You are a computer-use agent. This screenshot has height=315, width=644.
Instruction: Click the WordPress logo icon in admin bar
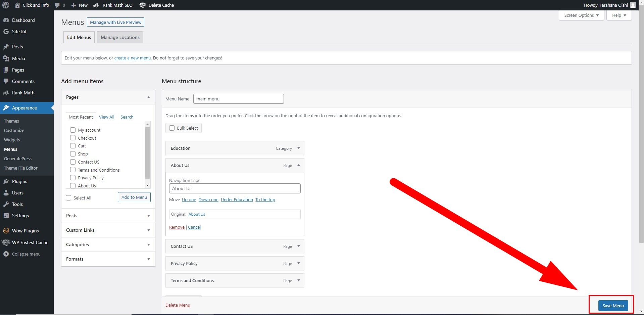pyautogui.click(x=6, y=5)
